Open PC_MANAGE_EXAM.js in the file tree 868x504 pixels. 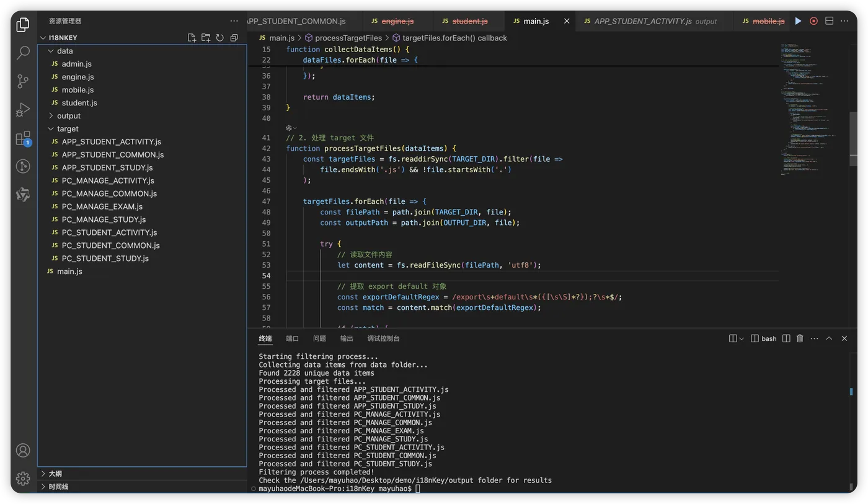click(102, 206)
